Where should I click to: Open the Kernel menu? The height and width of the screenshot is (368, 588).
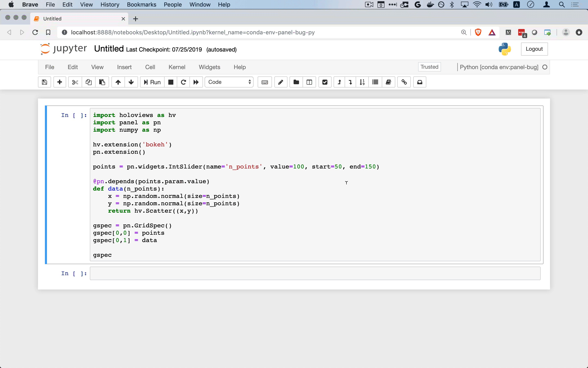(177, 67)
